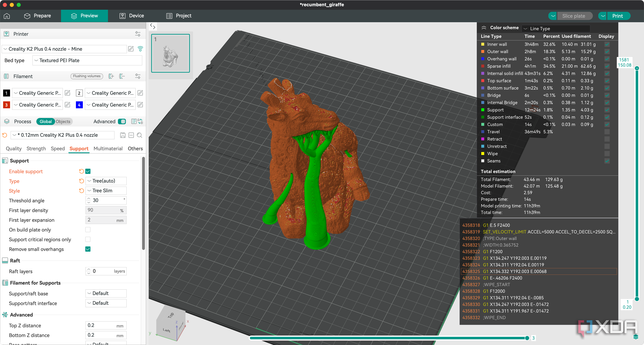Open Bed type dropdown

tap(87, 60)
